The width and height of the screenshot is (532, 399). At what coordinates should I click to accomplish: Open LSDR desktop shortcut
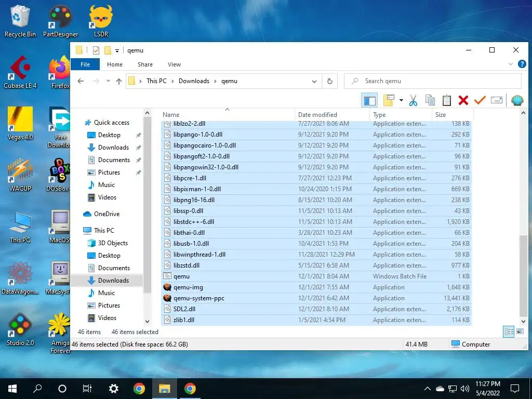101,21
